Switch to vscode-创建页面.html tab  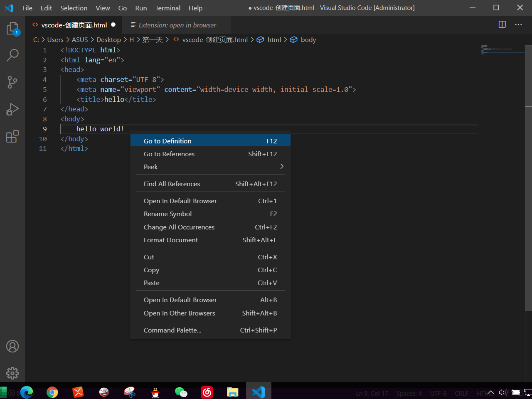73,25
